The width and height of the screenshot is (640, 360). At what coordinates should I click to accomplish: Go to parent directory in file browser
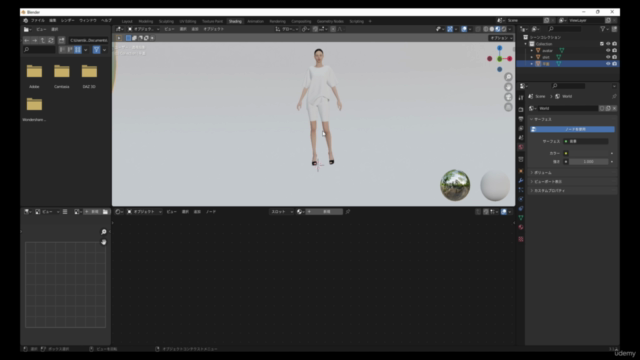pyautogui.click(x=43, y=40)
